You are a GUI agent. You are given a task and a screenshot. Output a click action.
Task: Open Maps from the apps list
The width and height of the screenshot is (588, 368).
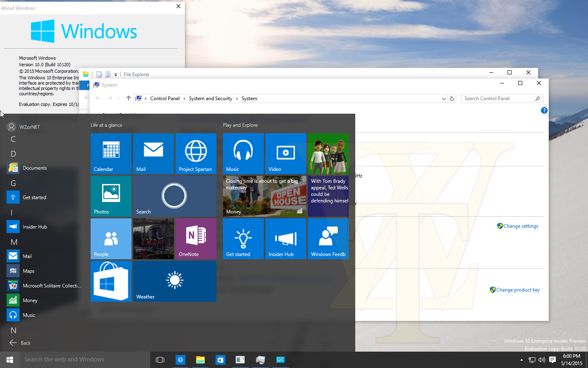(44, 271)
